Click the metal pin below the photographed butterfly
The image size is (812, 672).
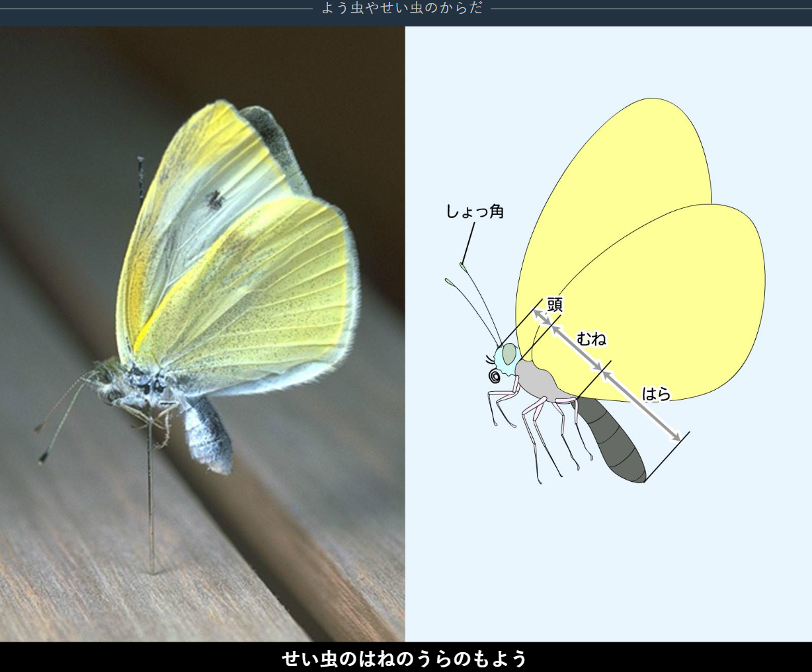coord(151,502)
